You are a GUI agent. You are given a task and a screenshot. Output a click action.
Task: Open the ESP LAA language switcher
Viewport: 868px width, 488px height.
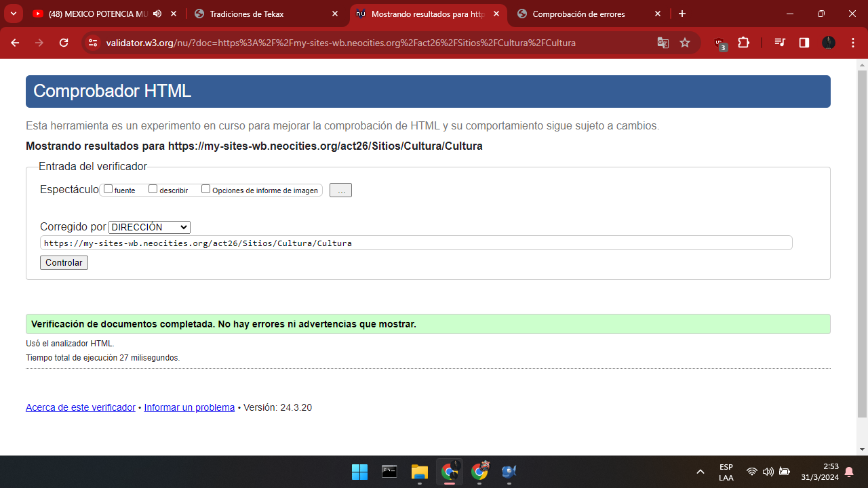point(726,472)
